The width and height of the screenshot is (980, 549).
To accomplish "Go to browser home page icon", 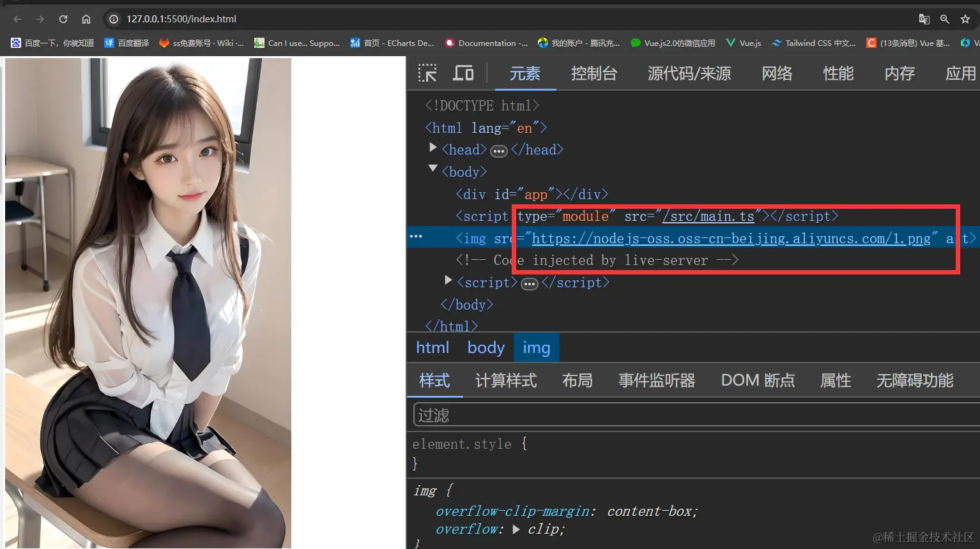I will tap(86, 19).
